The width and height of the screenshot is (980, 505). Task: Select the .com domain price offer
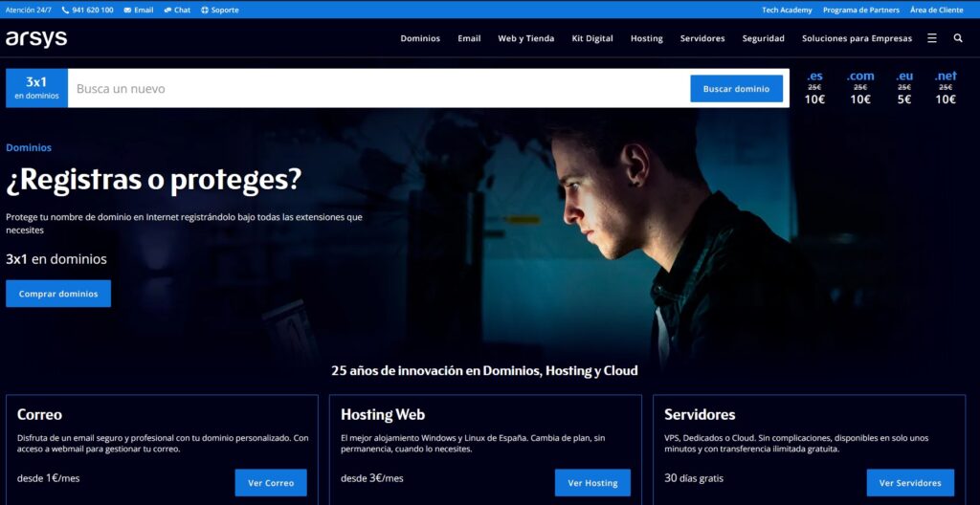[x=860, y=87]
